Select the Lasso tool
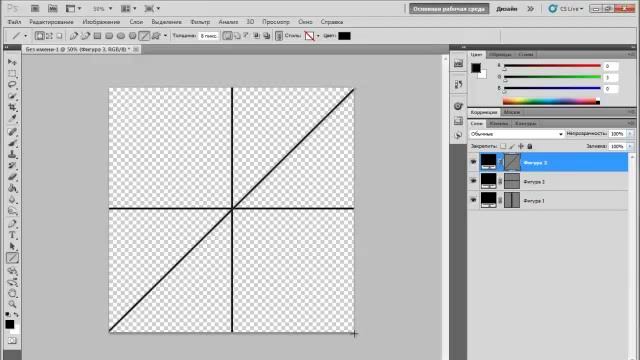640x360 pixels. (12, 84)
